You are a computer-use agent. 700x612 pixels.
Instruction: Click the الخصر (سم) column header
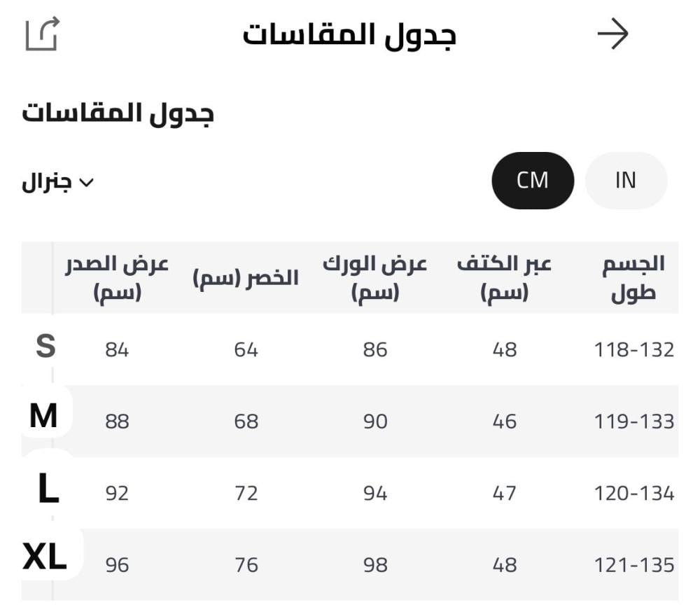coord(246,278)
